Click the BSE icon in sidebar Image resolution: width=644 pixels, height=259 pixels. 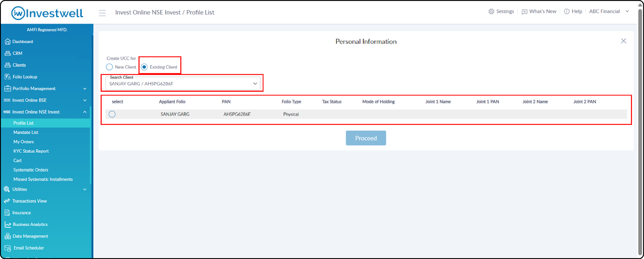click(7, 100)
